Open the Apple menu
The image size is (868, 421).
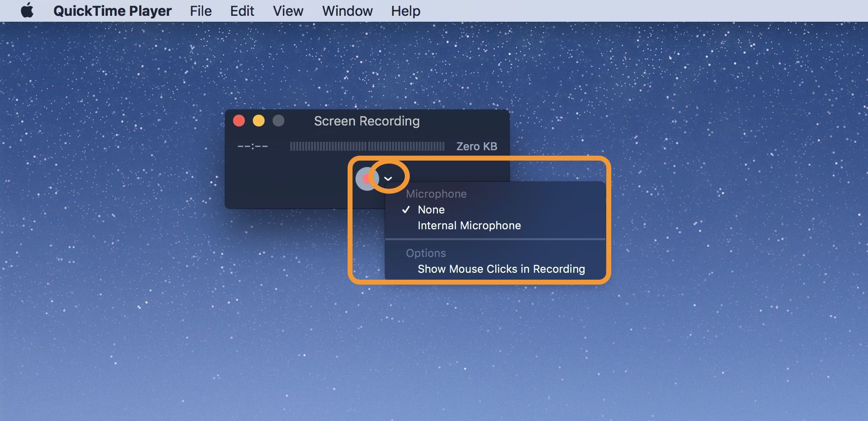click(x=27, y=10)
